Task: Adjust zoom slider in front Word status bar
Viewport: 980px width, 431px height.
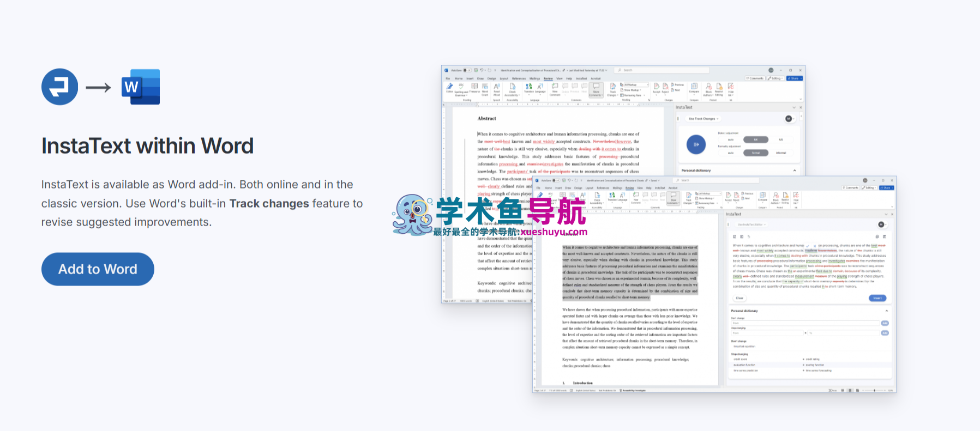Action: (x=874, y=391)
